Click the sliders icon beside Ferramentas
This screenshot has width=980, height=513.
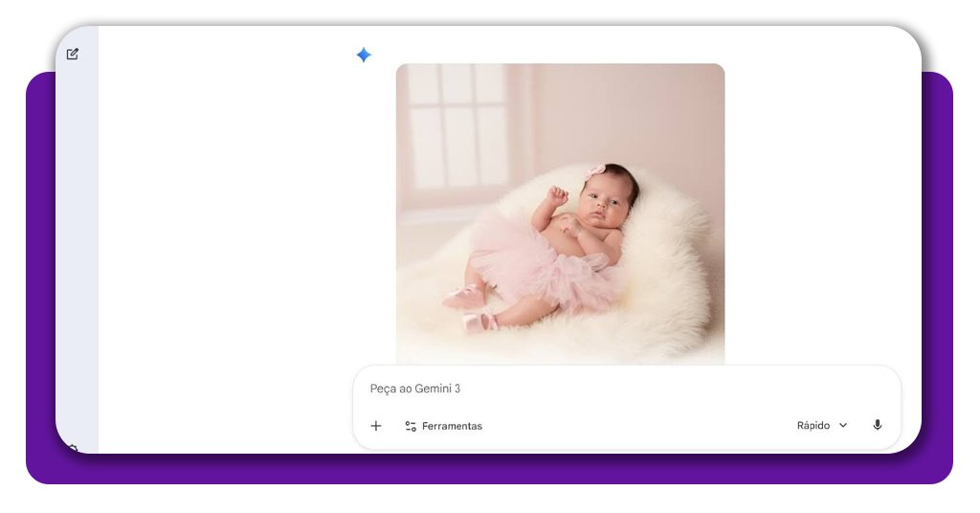tap(411, 426)
